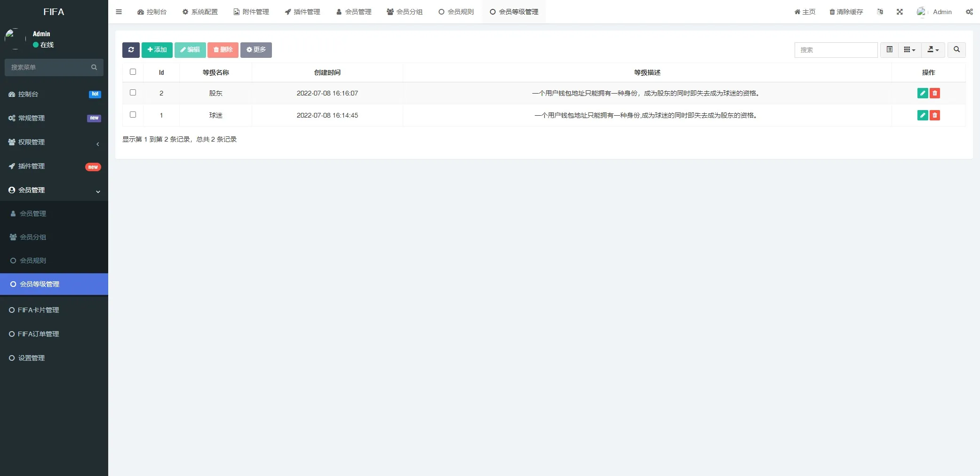
Task: Open 常规管理 in the sidebar
Action: [x=54, y=118]
